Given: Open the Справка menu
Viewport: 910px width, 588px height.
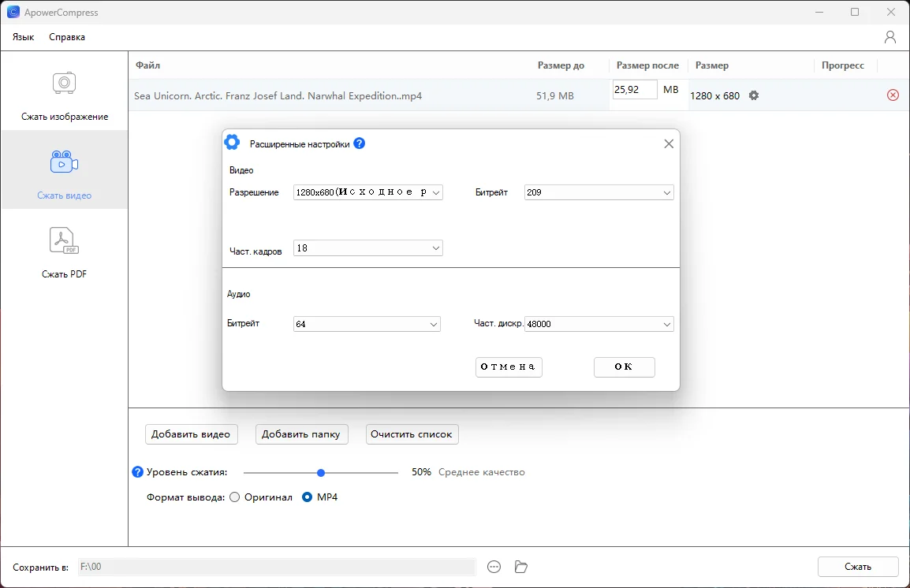Looking at the screenshot, I should coord(67,37).
